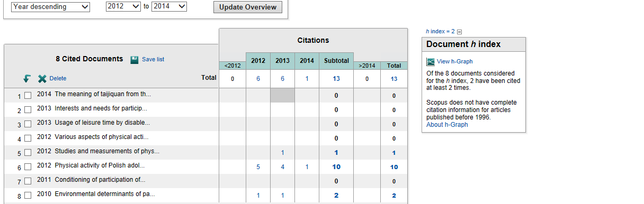The image size is (644, 204).
Task: Open 'Environmental determinants of pa...' document
Action: pos(105,194)
